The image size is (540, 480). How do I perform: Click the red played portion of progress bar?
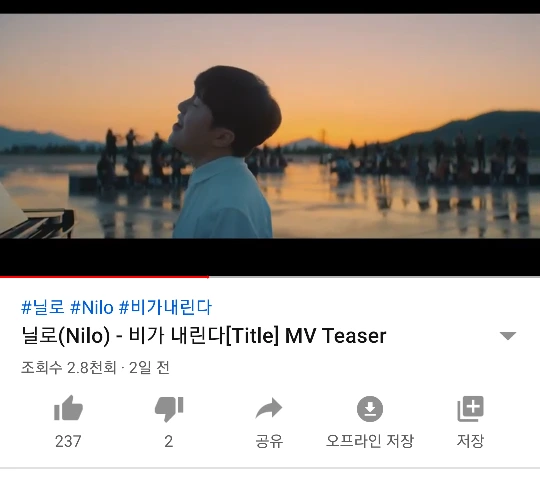coord(104,277)
